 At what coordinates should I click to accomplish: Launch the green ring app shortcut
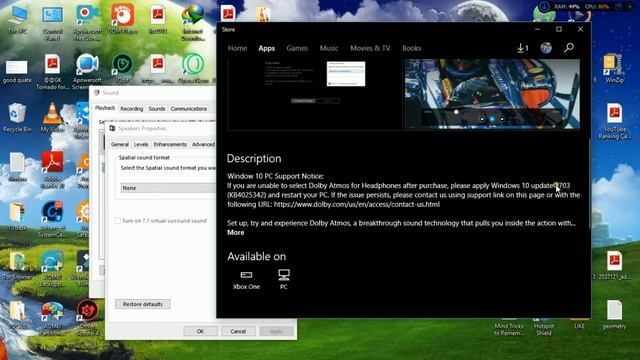(193, 68)
